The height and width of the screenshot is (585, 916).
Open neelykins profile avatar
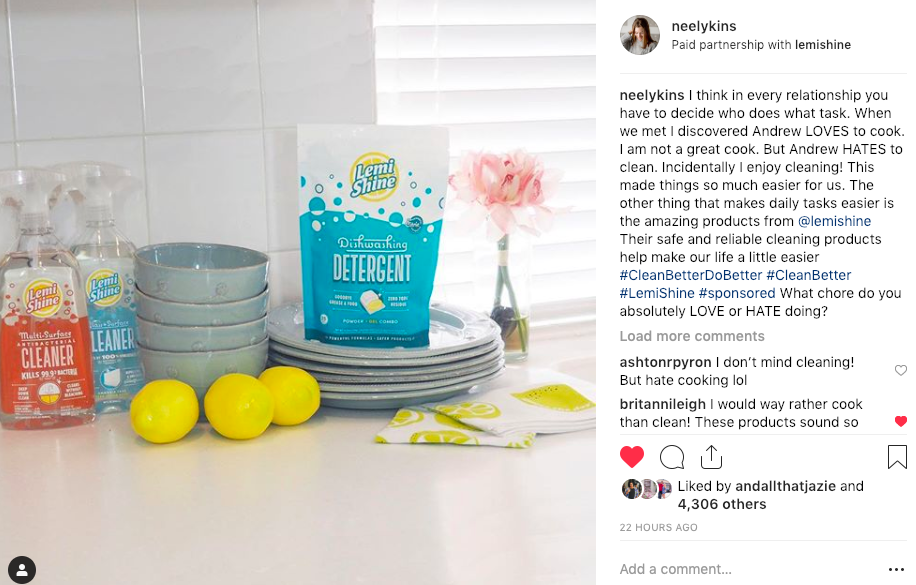640,35
